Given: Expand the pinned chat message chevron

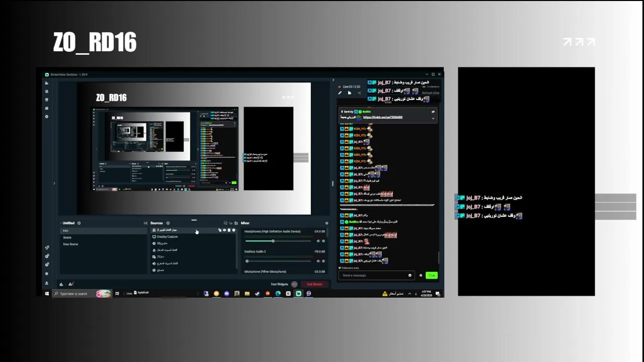Looking at the screenshot, I should 433,119.
